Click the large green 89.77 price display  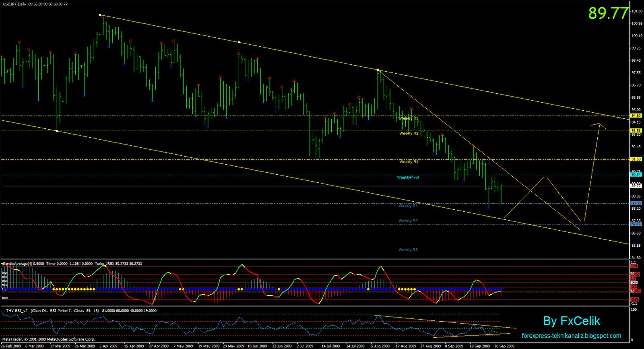608,13
